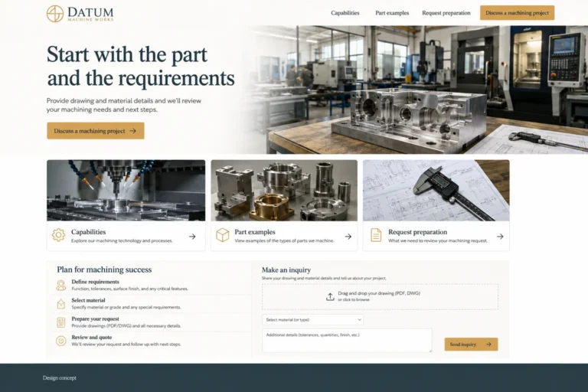Open the Capabilities card title link
Viewport: 588px width, 392px height.
[x=89, y=232]
